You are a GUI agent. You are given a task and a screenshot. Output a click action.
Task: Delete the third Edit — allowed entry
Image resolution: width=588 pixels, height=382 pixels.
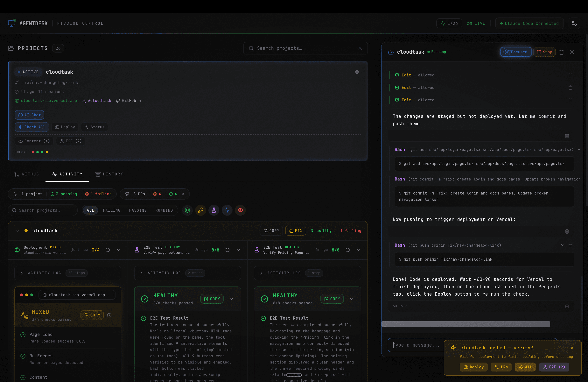tap(570, 100)
